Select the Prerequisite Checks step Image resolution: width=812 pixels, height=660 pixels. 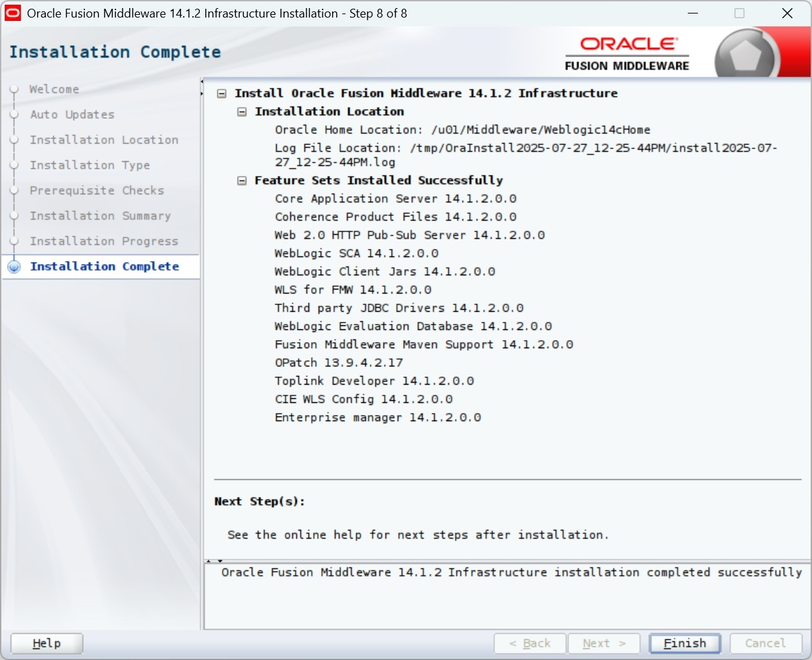point(97,190)
